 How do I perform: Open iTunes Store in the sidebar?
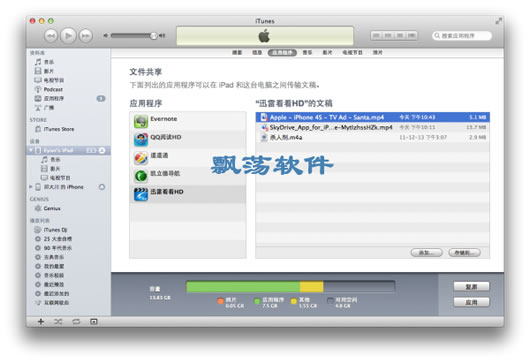click(54, 129)
